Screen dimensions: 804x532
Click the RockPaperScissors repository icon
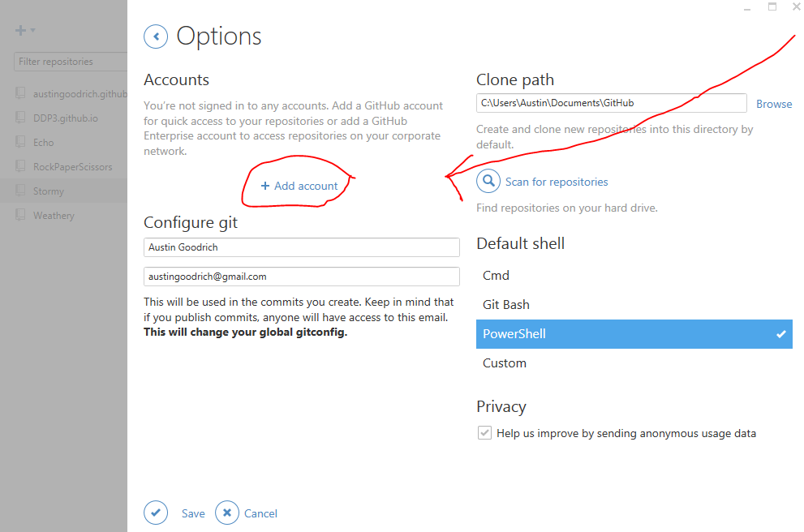tap(20, 166)
